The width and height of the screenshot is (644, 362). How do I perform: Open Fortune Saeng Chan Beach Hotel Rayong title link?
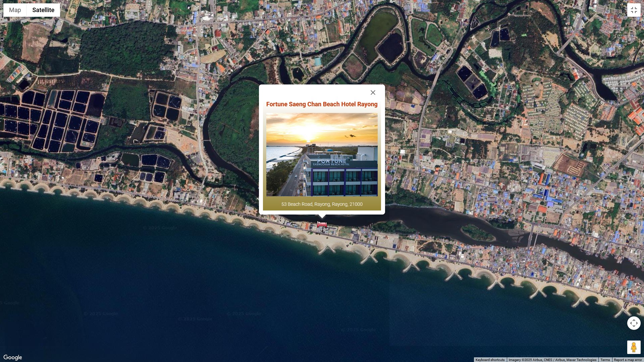tap(322, 104)
